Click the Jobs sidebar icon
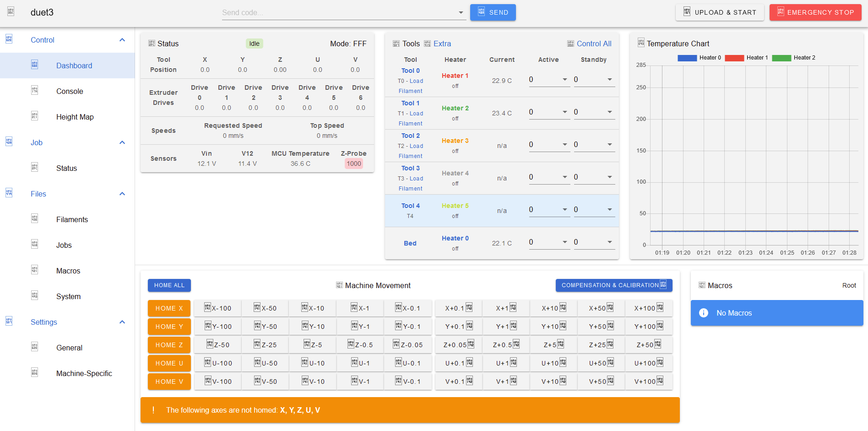 point(34,244)
